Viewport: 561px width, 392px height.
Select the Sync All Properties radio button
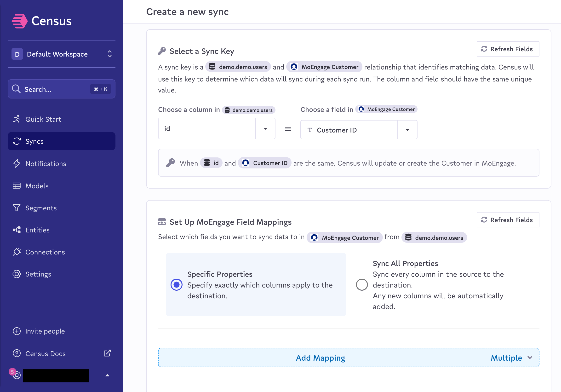(x=362, y=284)
